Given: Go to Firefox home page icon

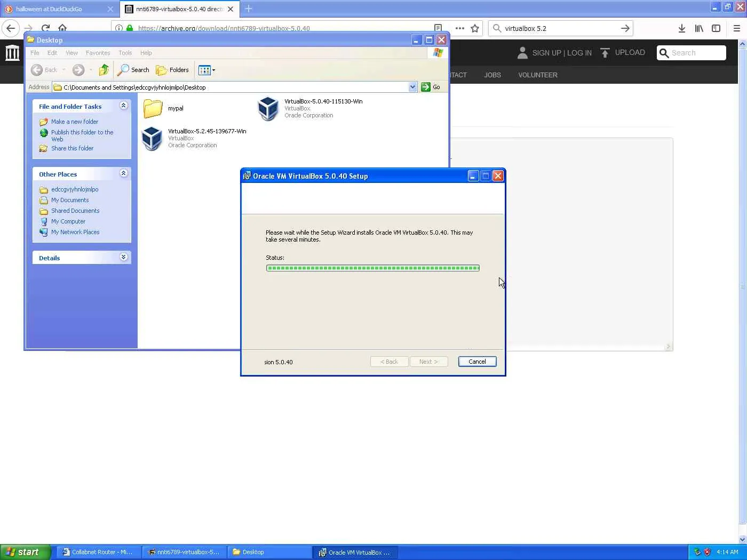Looking at the screenshot, I should coord(62,28).
